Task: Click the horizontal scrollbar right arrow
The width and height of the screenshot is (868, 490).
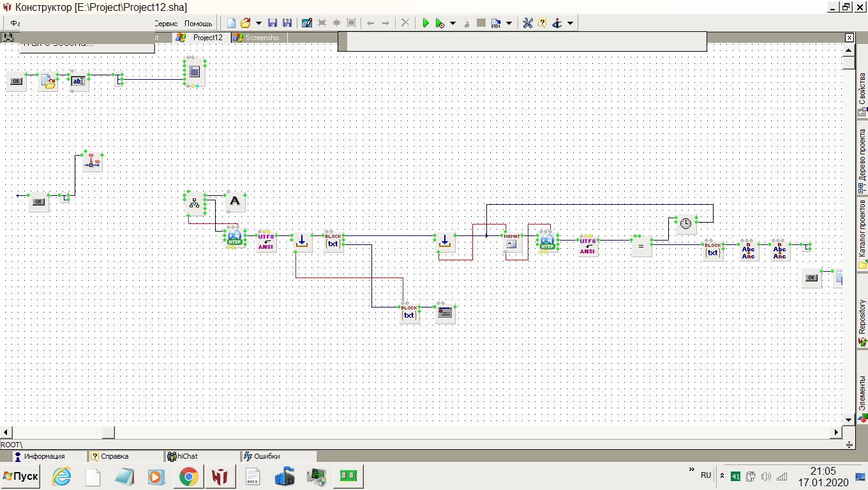Action: [837, 432]
